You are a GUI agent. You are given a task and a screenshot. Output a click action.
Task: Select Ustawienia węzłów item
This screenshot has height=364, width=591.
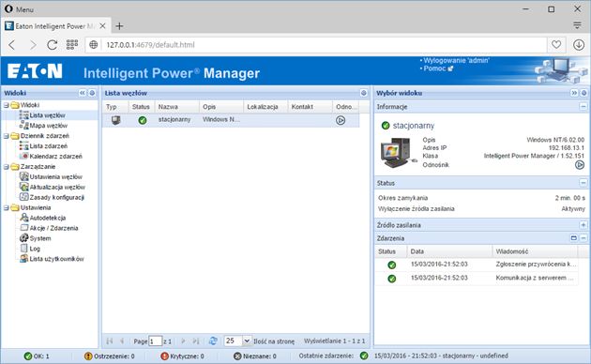point(55,176)
